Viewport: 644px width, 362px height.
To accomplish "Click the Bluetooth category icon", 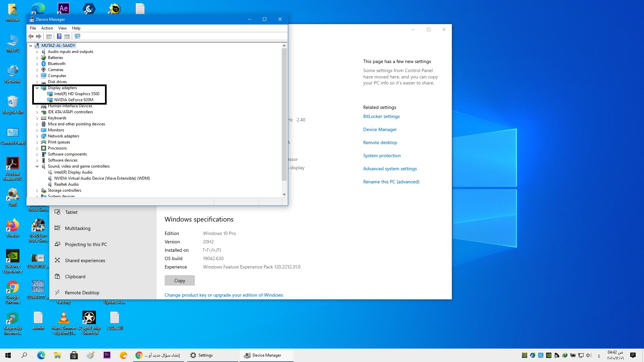I will [x=44, y=64].
